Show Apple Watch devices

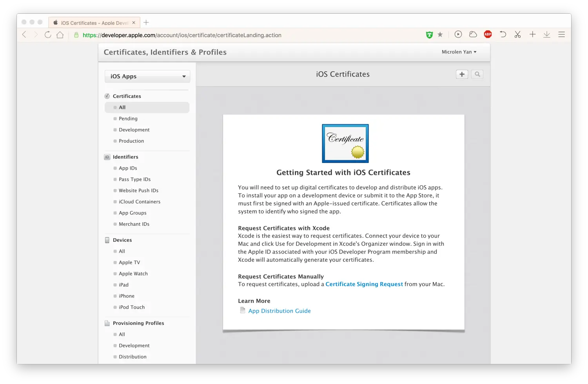click(x=133, y=274)
